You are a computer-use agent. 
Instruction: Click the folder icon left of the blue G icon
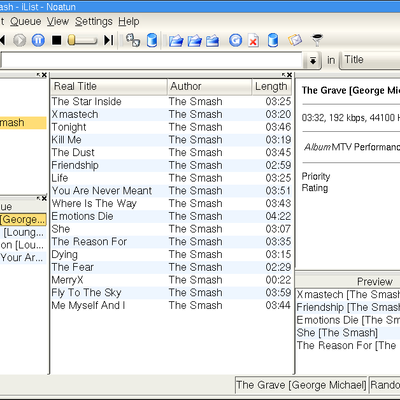[x=212, y=41]
